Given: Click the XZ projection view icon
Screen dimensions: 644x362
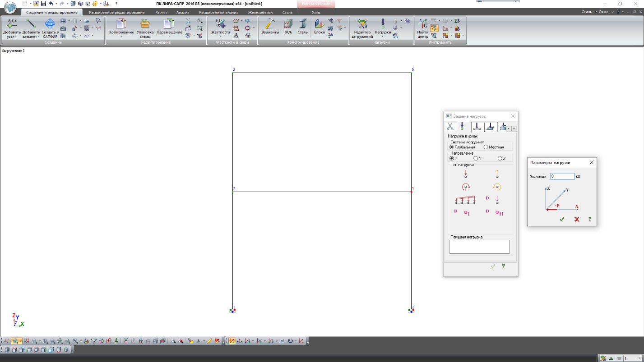Looking at the screenshot, I should [248, 341].
